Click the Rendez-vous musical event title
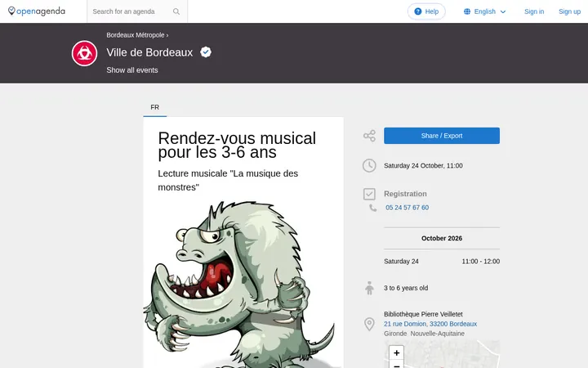The height and width of the screenshot is (368, 588). (237, 146)
